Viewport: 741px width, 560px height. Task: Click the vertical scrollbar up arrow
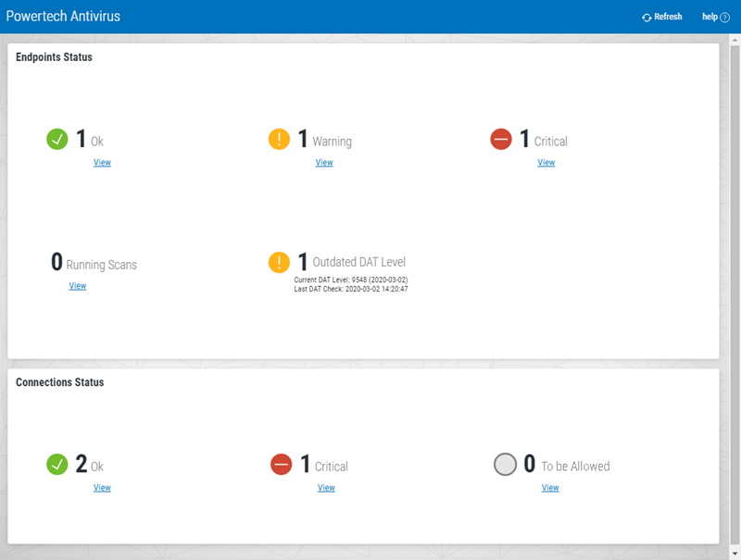[x=735, y=41]
